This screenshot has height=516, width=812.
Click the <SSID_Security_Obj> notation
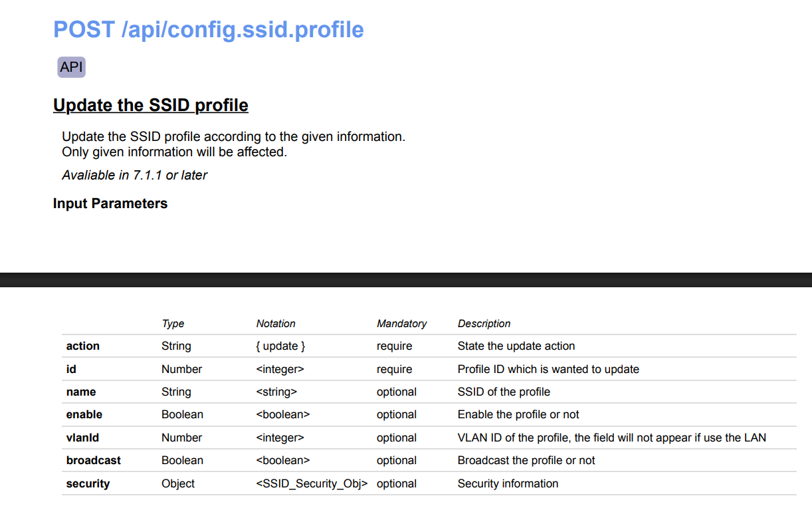[x=312, y=483]
